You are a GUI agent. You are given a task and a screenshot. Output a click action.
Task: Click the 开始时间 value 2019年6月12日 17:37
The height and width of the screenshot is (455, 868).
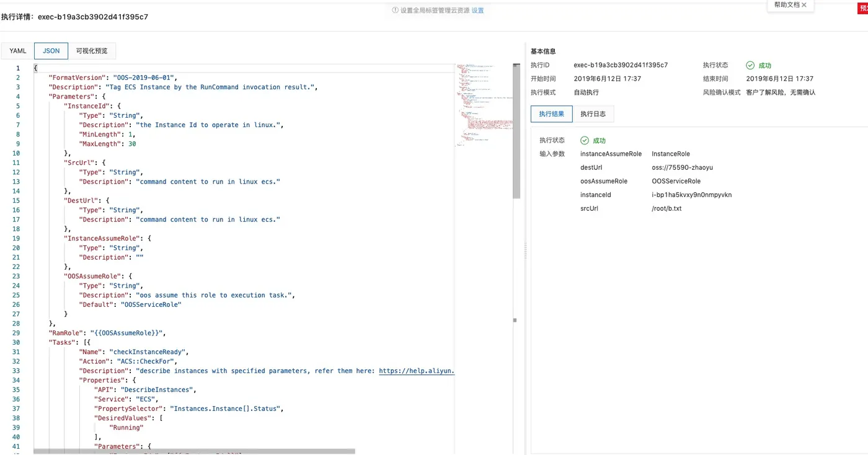pyautogui.click(x=608, y=79)
